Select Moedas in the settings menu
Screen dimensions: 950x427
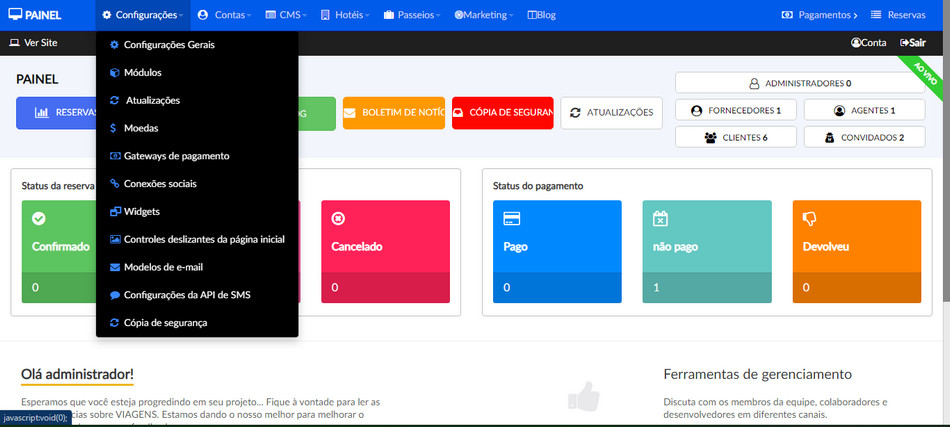point(140,128)
